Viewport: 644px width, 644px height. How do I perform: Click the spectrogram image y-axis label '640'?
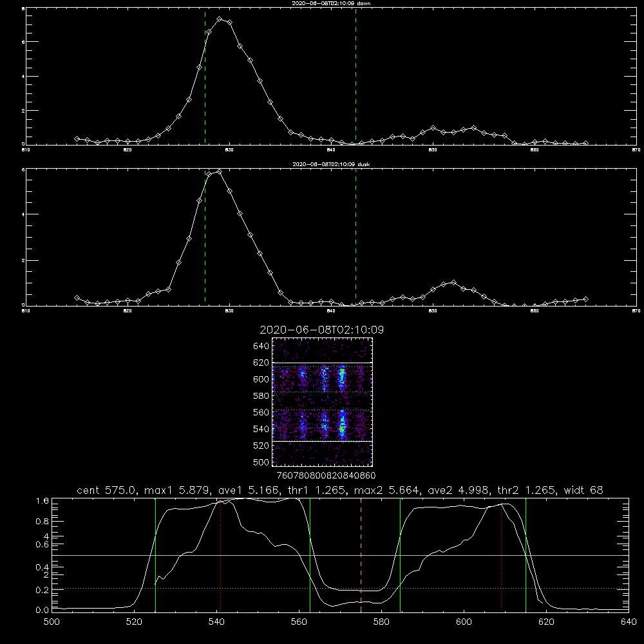[x=261, y=346]
